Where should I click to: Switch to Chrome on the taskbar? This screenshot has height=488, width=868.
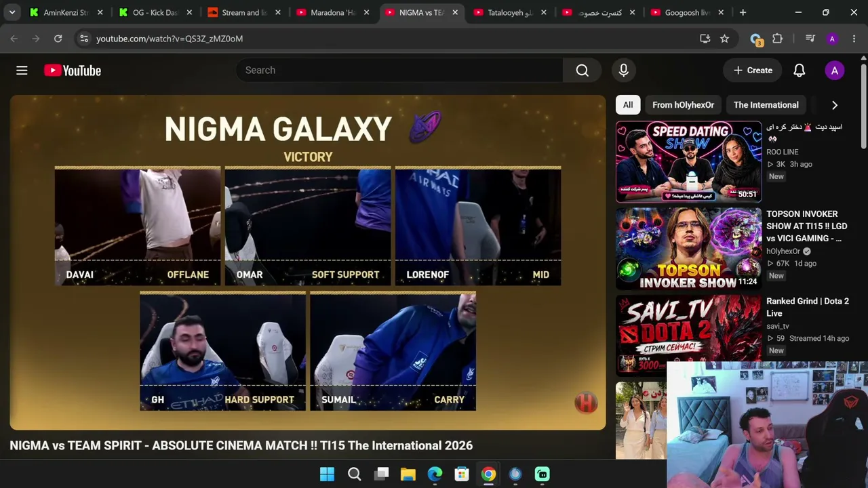pyautogui.click(x=488, y=474)
